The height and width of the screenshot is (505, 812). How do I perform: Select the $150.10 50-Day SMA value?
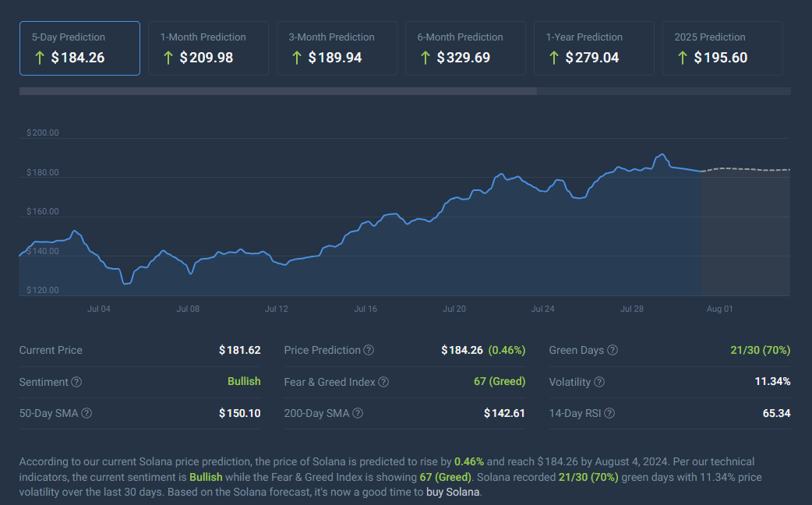[240, 413]
